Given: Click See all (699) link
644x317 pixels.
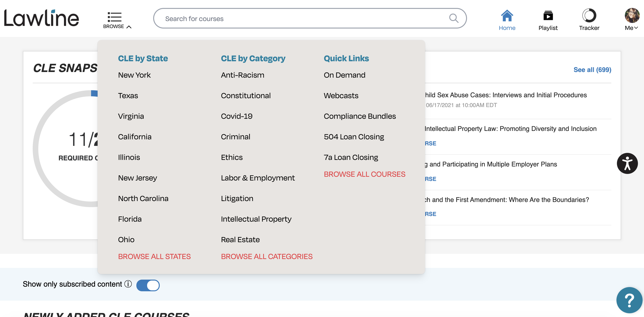Looking at the screenshot, I should pyautogui.click(x=592, y=70).
